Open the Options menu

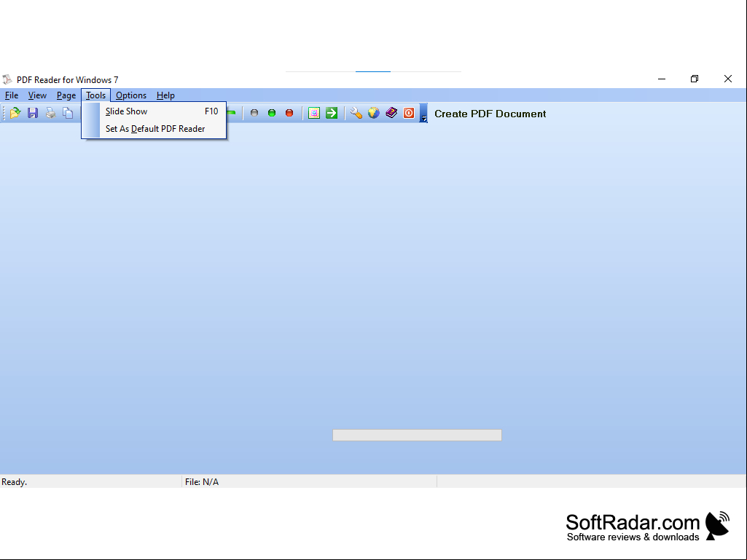[131, 95]
